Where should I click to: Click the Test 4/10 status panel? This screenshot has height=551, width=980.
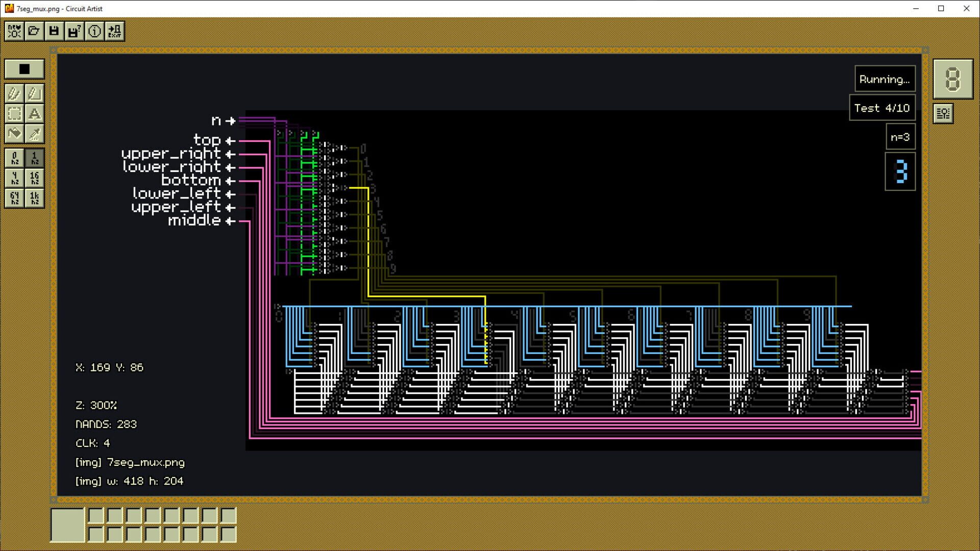(x=882, y=108)
